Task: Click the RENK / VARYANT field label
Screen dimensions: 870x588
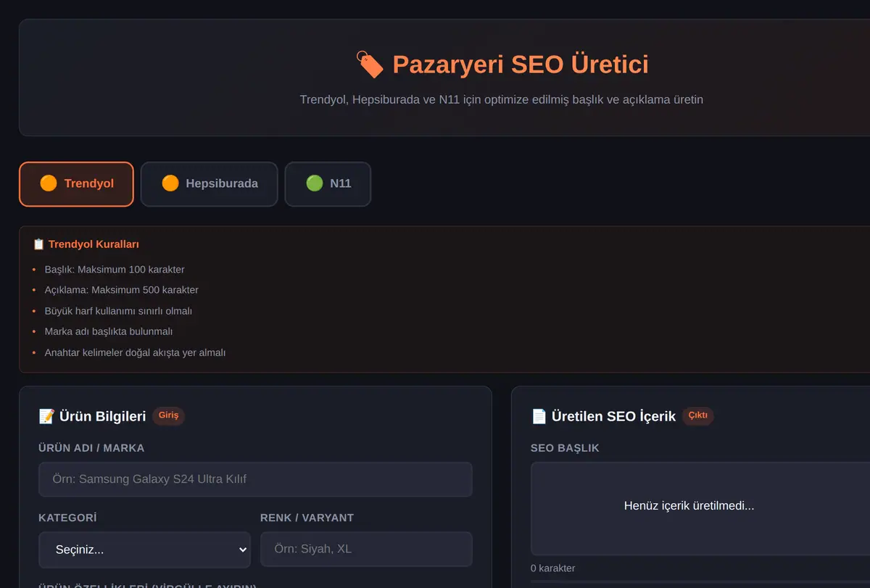Action: (x=307, y=518)
